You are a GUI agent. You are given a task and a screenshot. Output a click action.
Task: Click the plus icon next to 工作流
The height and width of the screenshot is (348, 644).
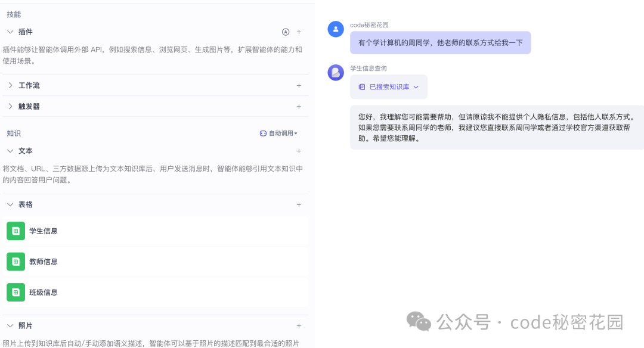coord(299,85)
